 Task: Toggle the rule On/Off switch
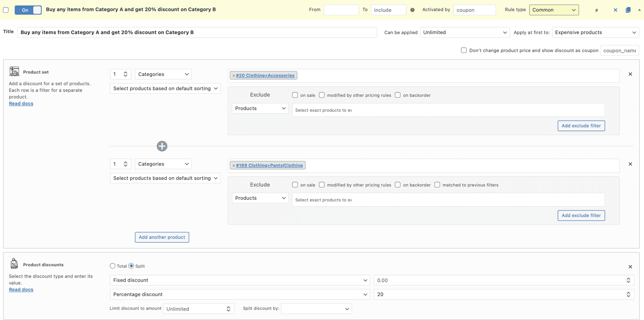pos(28,10)
